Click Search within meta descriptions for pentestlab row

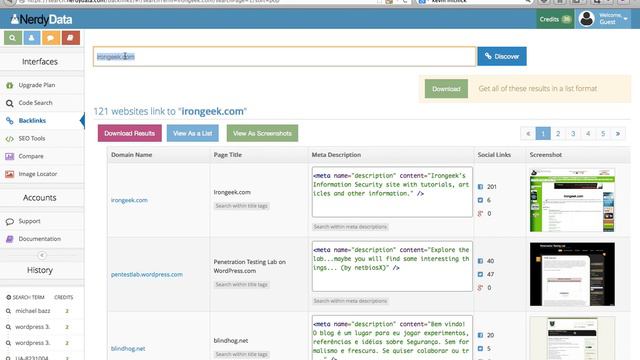click(350, 301)
